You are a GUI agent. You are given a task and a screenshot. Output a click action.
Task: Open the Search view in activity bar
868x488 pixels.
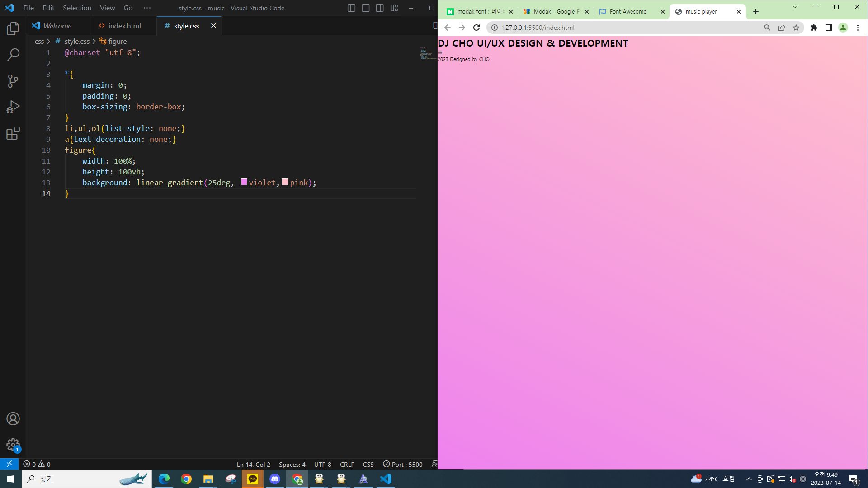pos(13,55)
